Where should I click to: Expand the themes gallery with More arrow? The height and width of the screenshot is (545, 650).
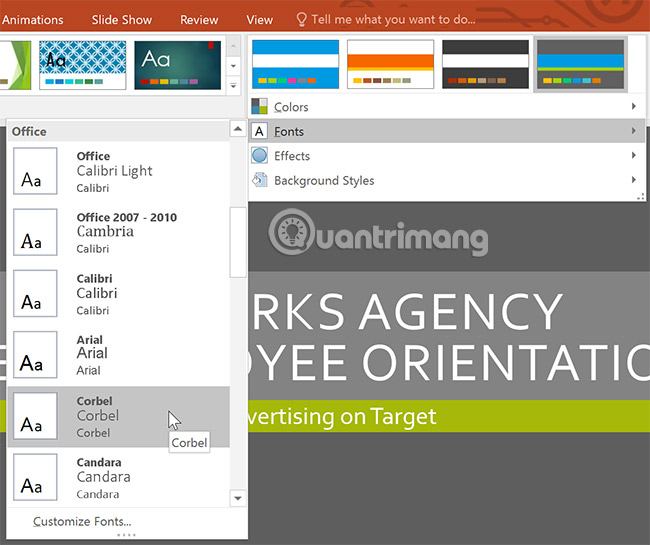(233, 86)
